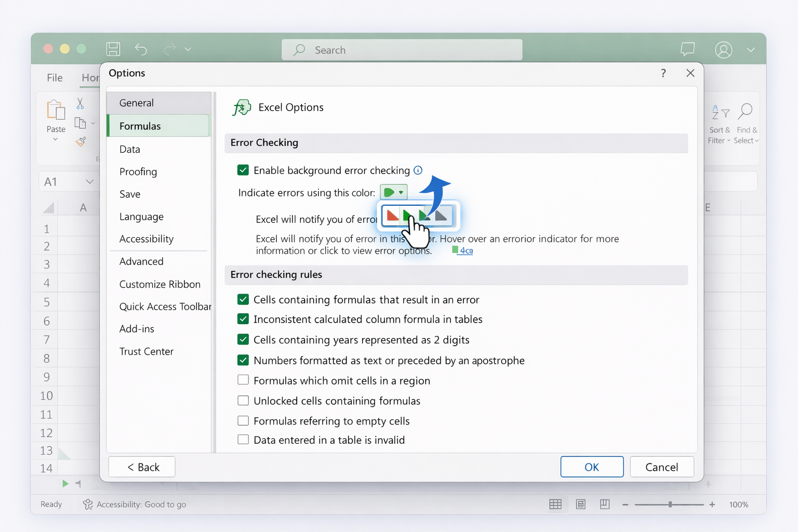Select Formulas category in sidebar
Screen dimensions: 798x532
[159, 126]
